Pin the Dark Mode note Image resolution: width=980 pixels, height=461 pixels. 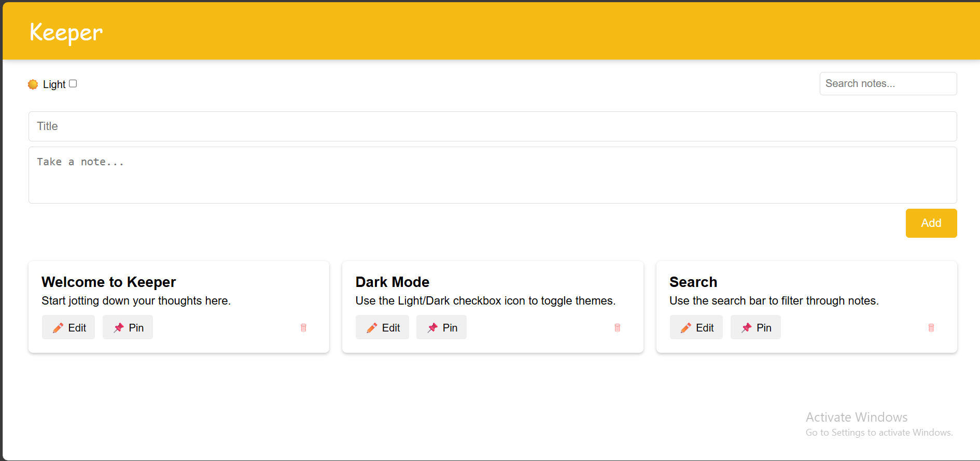tap(441, 327)
